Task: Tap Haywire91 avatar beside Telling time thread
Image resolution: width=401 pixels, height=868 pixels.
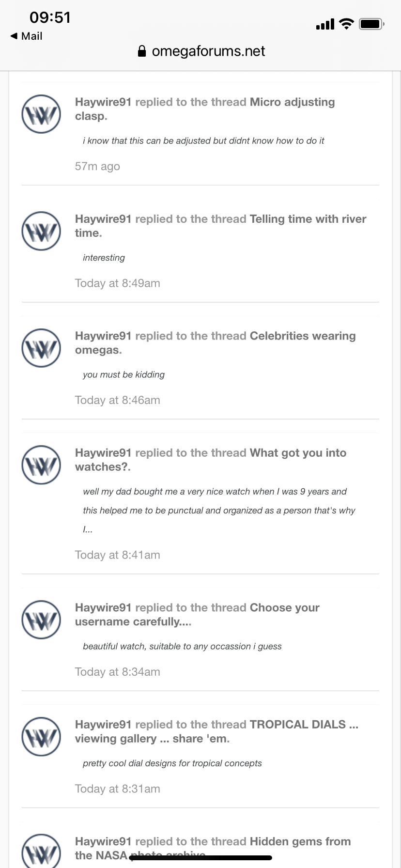Action: pos(41,231)
